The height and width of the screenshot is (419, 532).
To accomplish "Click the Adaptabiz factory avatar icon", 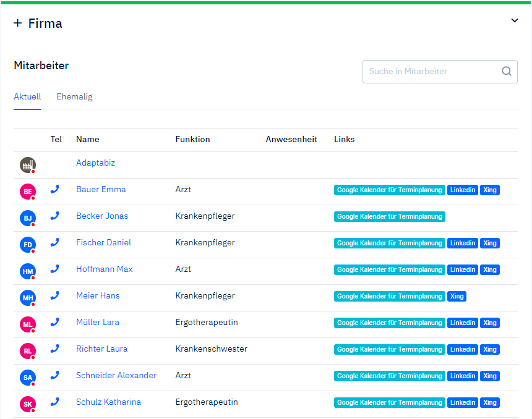I will point(28,165).
